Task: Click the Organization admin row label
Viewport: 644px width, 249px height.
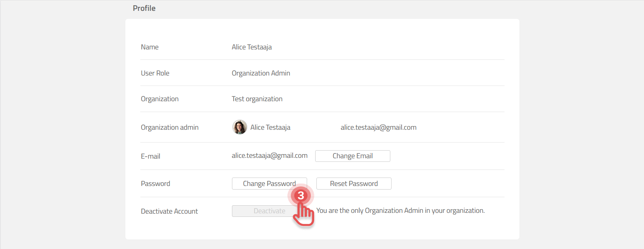Action: tap(170, 127)
